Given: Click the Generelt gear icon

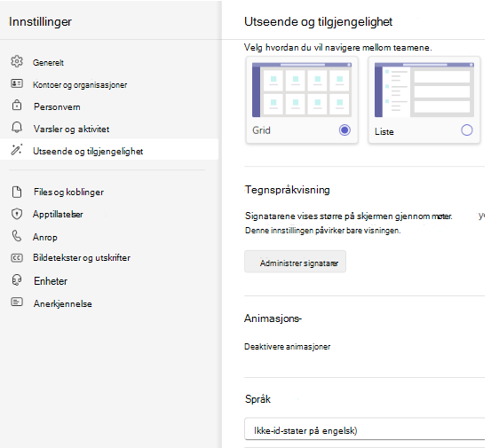Looking at the screenshot, I should coord(17,61).
